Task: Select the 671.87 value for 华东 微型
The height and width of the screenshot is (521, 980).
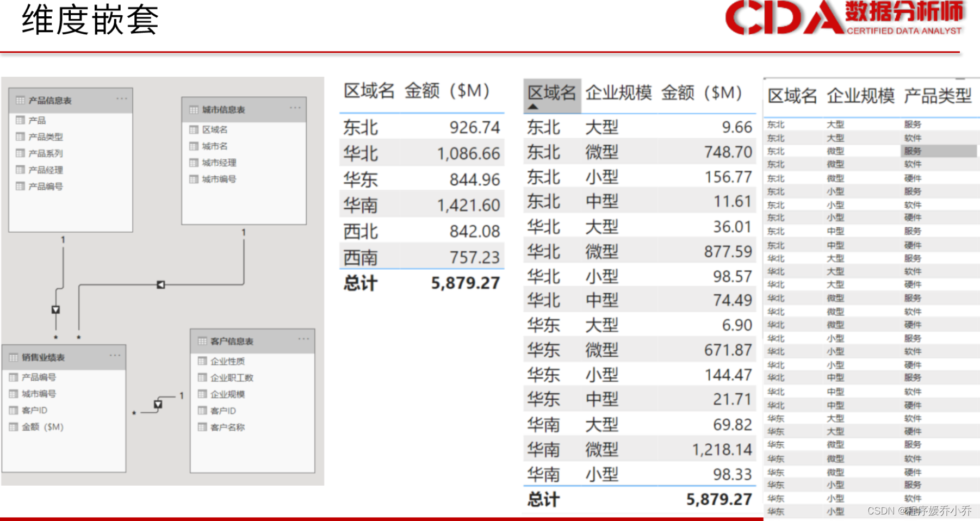Action: pyautogui.click(x=728, y=350)
